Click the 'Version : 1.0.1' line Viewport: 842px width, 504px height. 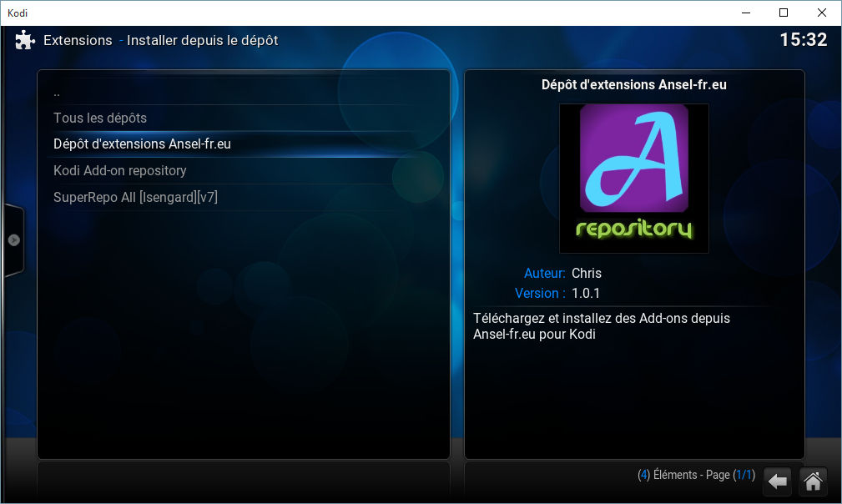tap(557, 293)
